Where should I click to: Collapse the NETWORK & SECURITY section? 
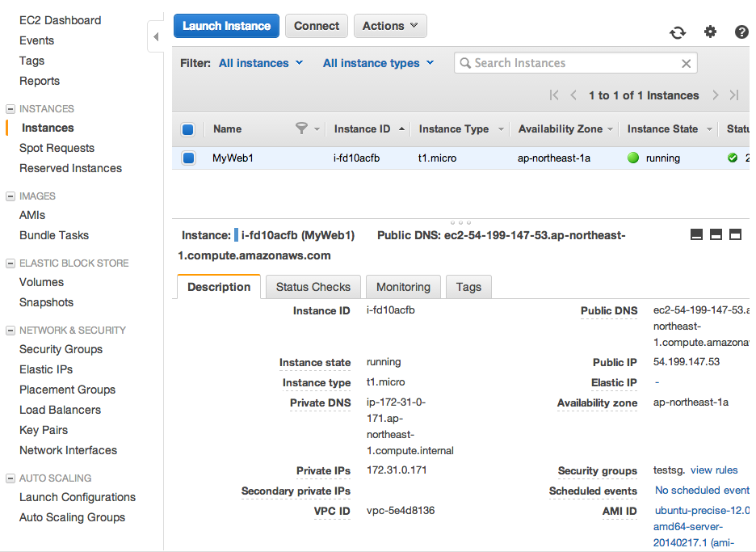coord(10,331)
